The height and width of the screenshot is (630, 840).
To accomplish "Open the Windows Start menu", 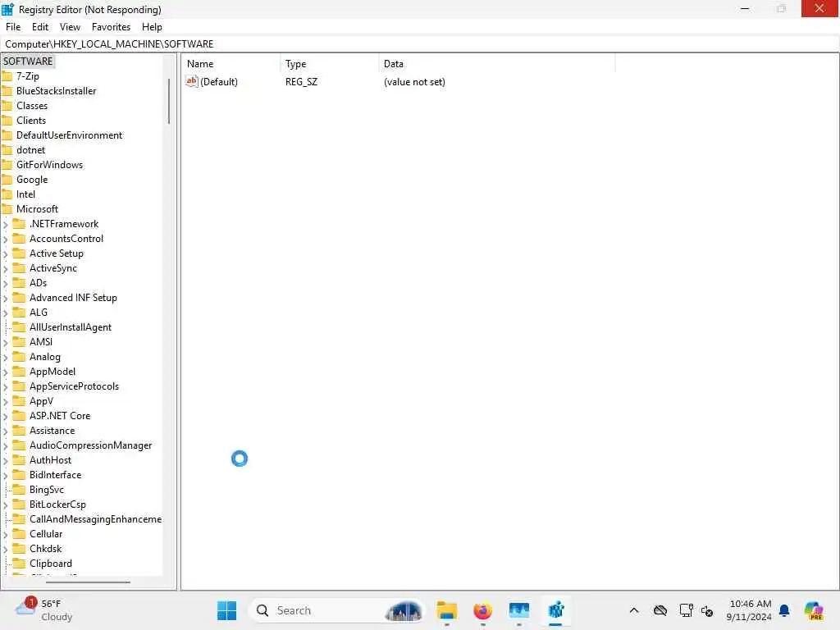I will point(226,610).
